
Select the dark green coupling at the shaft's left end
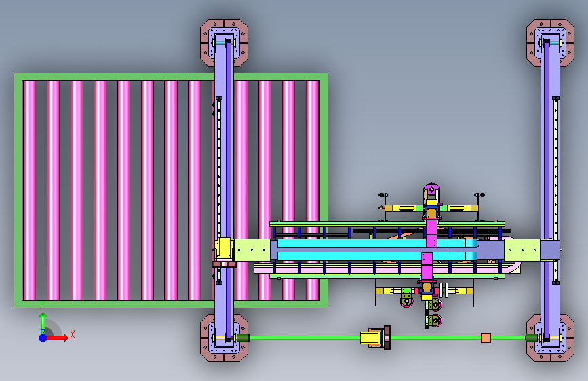(x=243, y=338)
